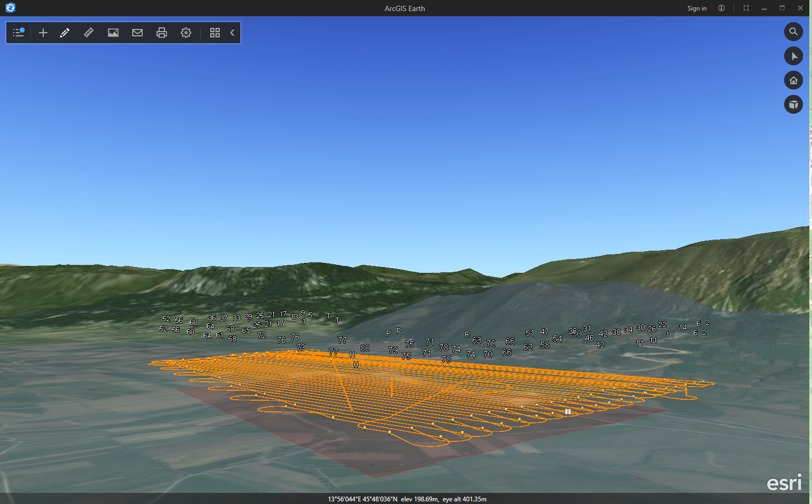Switch 2D/3D with the cube button

[x=794, y=104]
